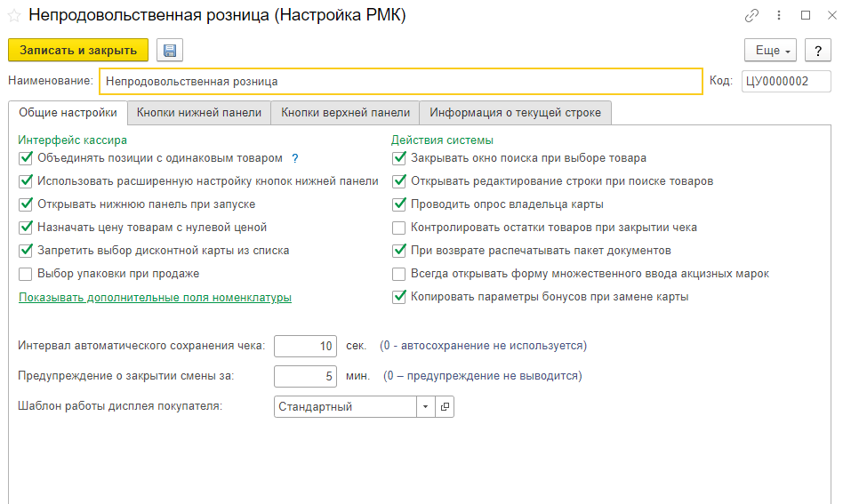Click the Код field ЦУ0000002
The image size is (843, 504).
point(786,82)
